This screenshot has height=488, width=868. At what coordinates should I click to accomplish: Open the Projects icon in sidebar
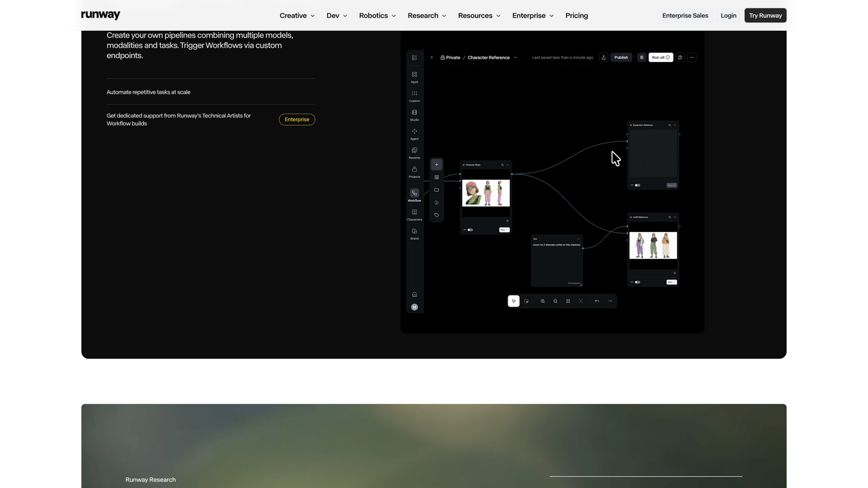coord(414,169)
